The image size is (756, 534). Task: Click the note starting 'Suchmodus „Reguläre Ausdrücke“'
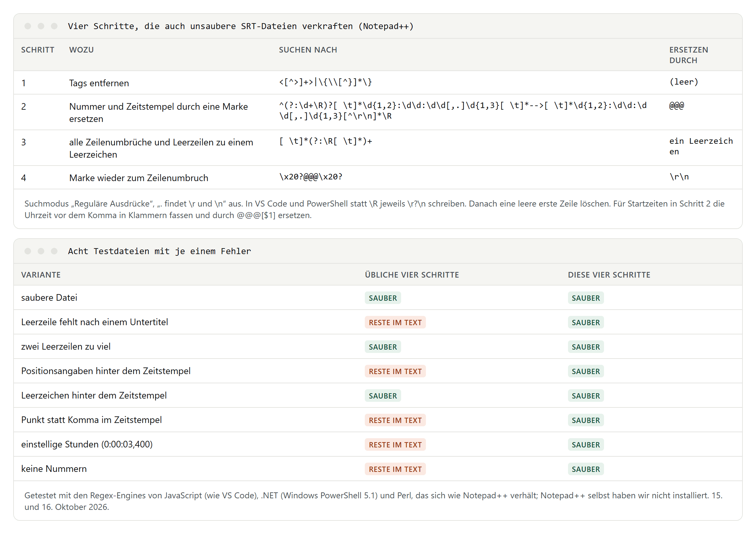(374, 210)
